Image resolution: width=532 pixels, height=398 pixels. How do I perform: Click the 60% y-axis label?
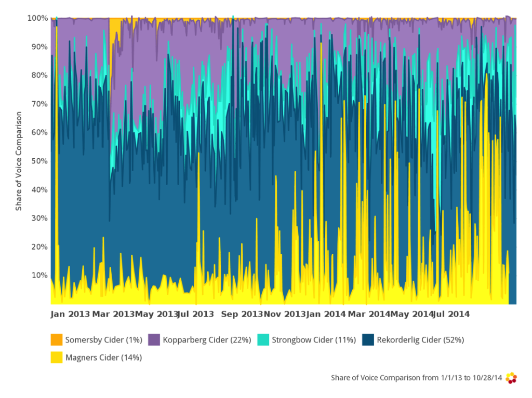coord(39,132)
